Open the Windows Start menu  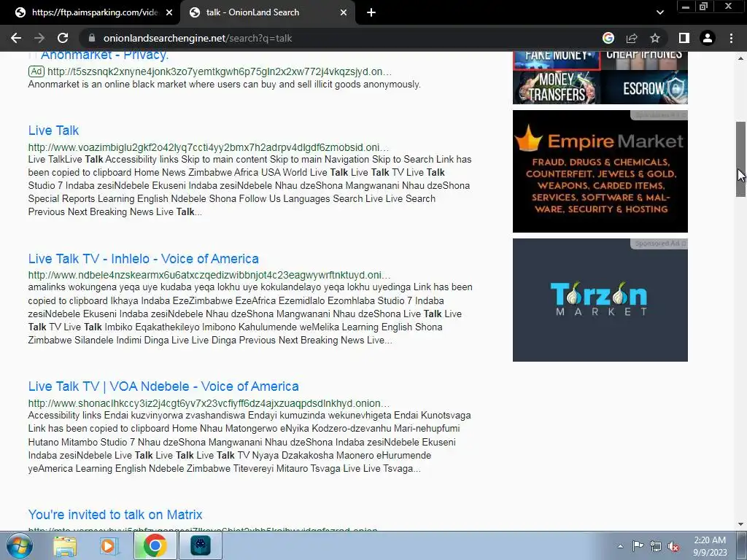20,545
